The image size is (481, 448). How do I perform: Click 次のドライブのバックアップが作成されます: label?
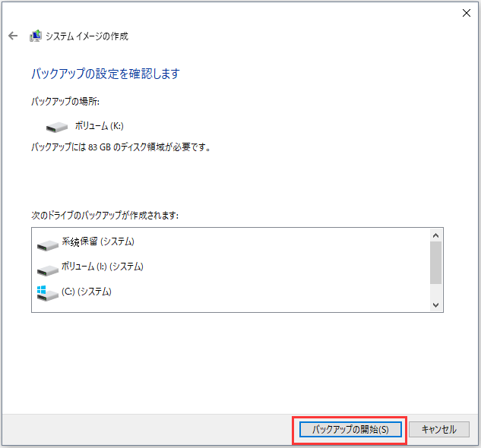pyautogui.click(x=105, y=215)
